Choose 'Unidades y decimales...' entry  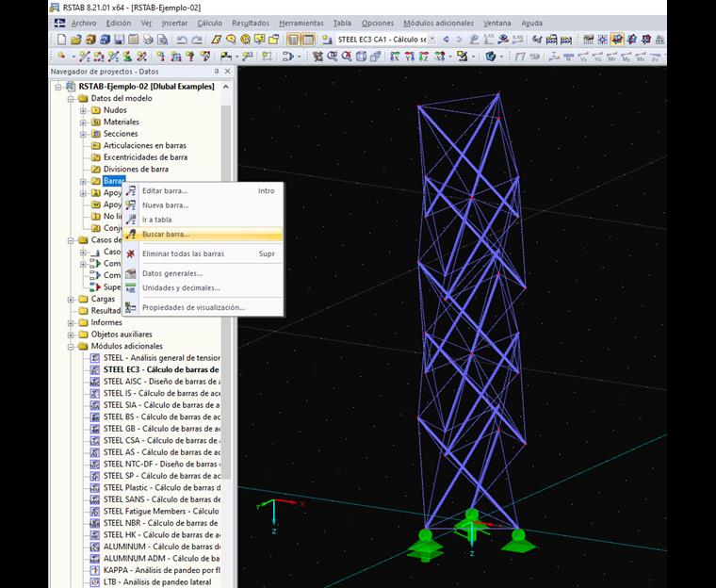click(x=203, y=287)
